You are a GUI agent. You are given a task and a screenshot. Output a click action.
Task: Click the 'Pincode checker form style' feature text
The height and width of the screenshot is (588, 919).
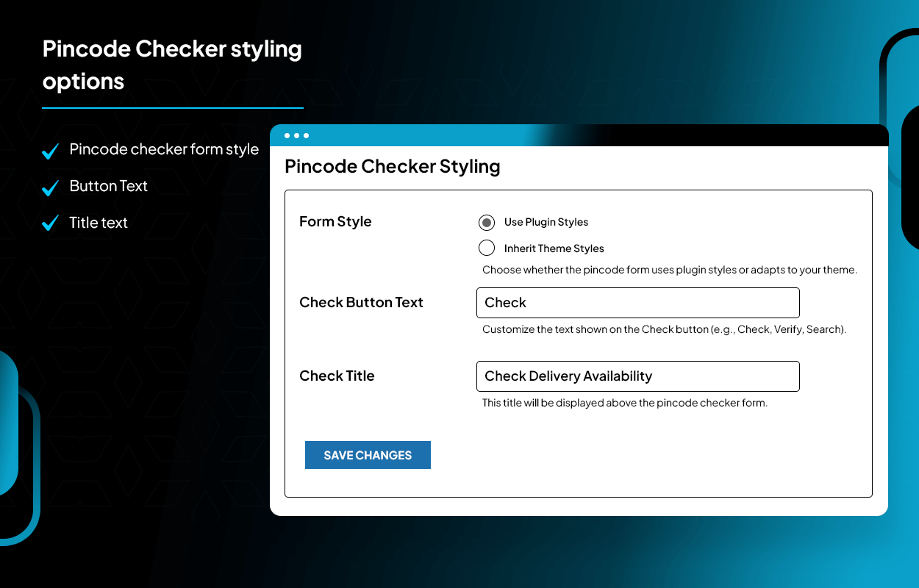(x=164, y=150)
